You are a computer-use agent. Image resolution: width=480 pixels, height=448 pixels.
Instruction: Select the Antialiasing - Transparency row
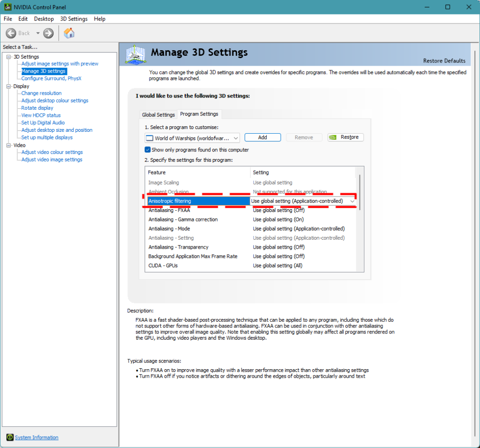pyautogui.click(x=251, y=247)
